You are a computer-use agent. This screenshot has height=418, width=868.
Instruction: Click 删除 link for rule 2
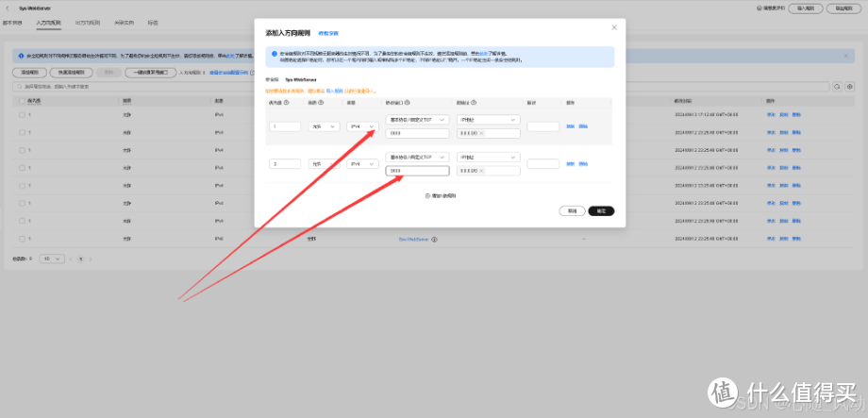[x=583, y=164]
